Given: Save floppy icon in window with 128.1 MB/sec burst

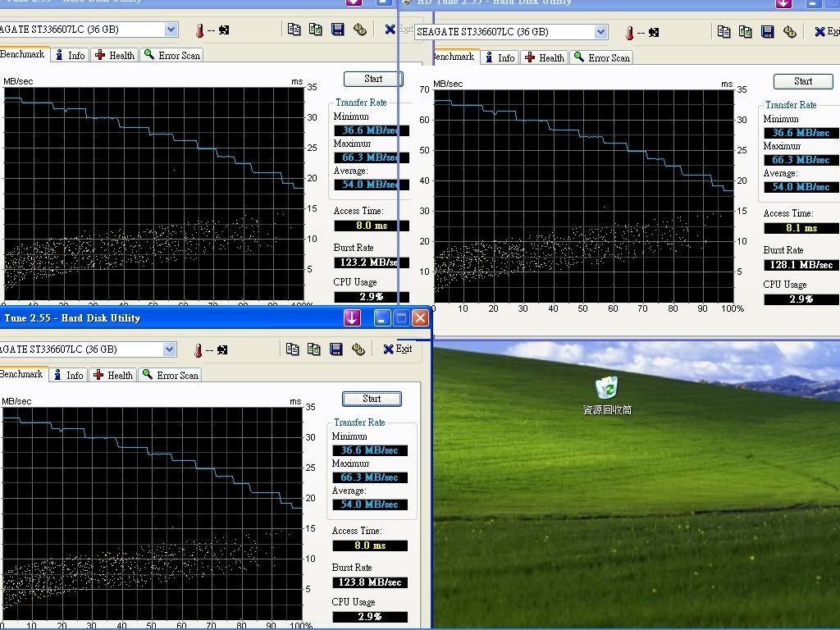Looking at the screenshot, I should click(x=768, y=32).
